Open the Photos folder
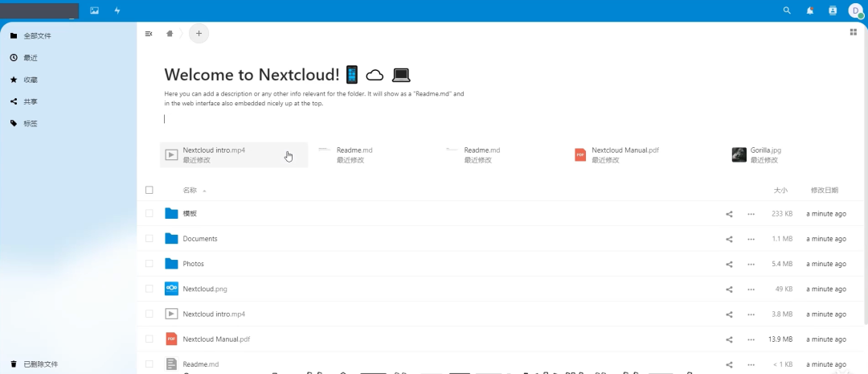 coord(193,264)
